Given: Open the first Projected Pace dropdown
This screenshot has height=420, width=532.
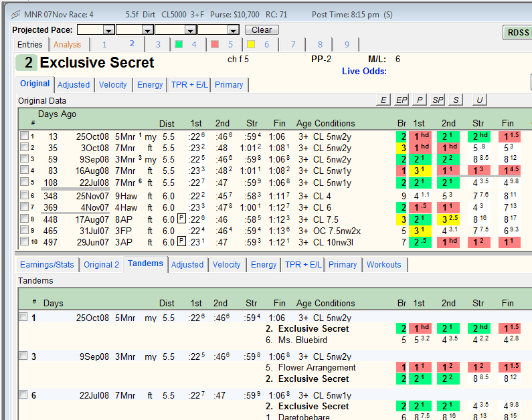Looking at the screenshot, I should pyautogui.click(x=108, y=30).
